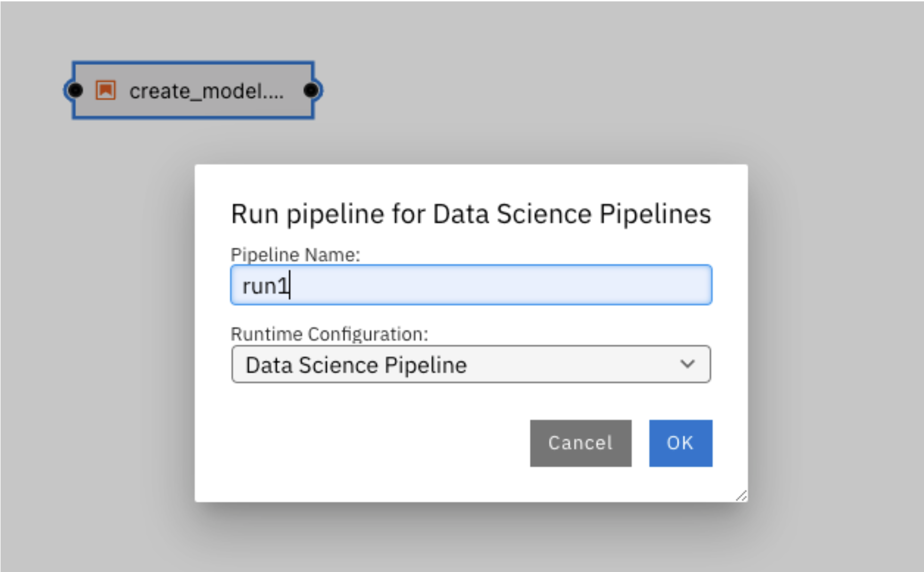Select the create_model node label
This screenshot has height=572, width=924.
[207, 91]
